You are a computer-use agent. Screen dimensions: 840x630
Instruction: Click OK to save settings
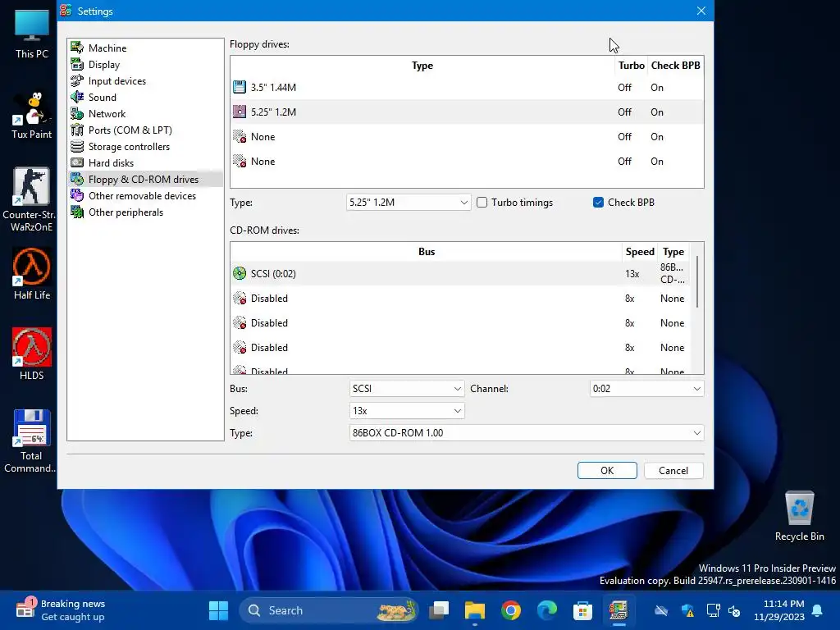point(607,470)
